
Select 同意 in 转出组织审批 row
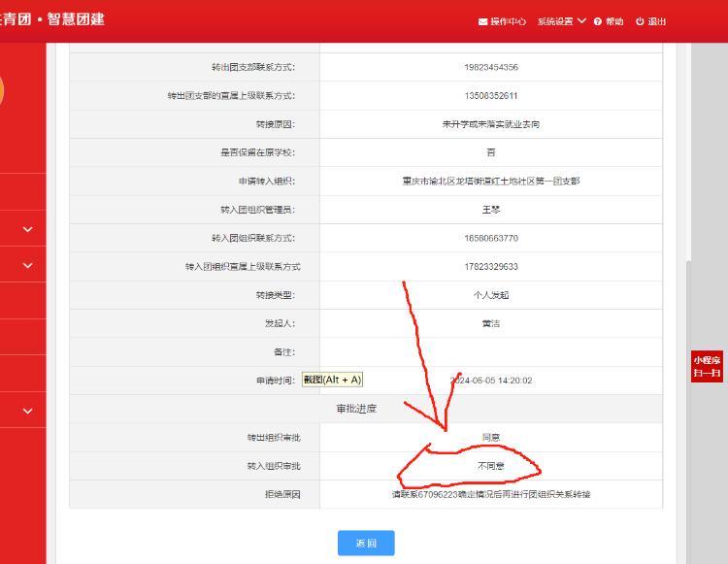[x=491, y=437]
